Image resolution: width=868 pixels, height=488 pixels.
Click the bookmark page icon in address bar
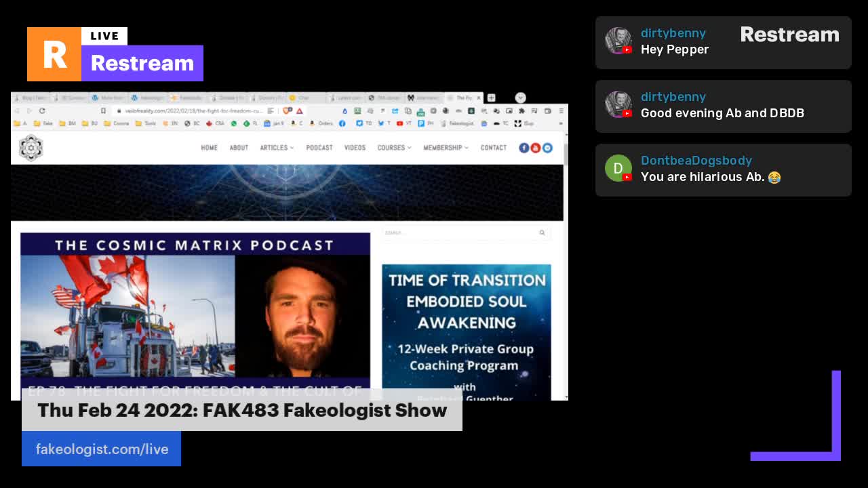coord(103,110)
